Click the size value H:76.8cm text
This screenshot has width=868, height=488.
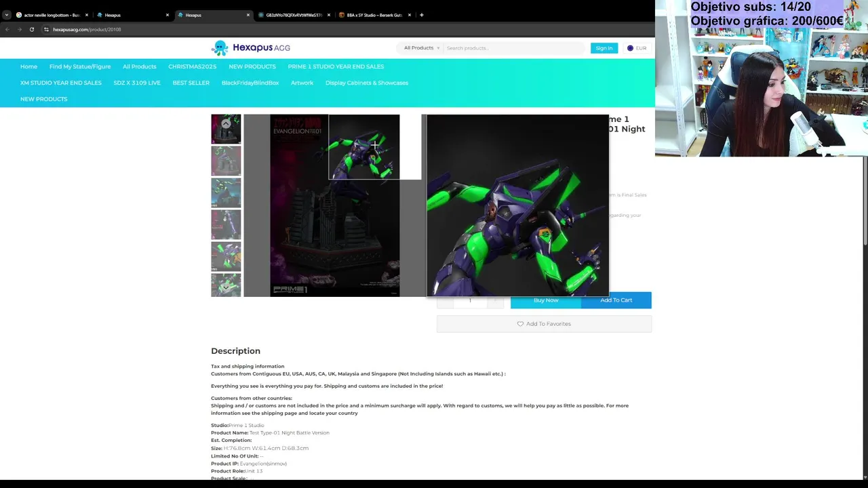[x=266, y=448]
